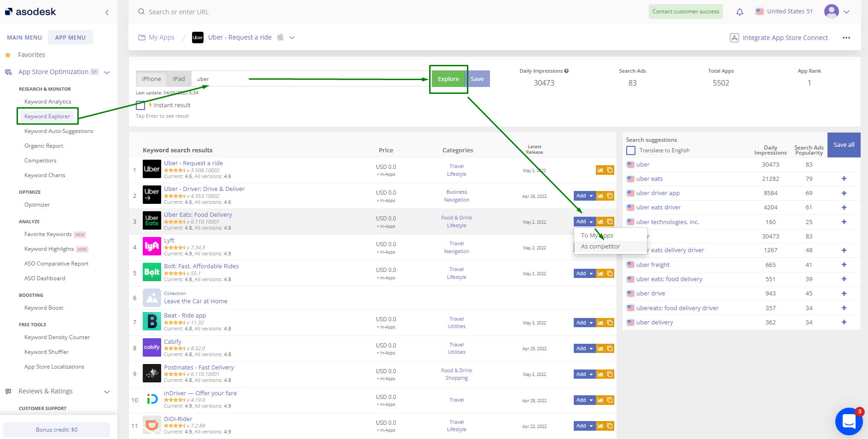Screen dimensions: 868x439
Task: Click Contact customer success button
Action: click(x=686, y=12)
